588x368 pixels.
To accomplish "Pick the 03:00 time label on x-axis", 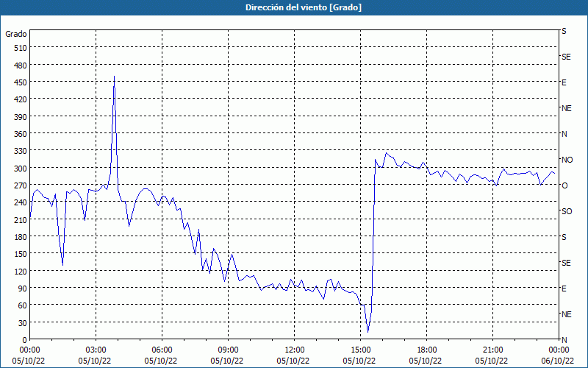I will coord(96,350).
